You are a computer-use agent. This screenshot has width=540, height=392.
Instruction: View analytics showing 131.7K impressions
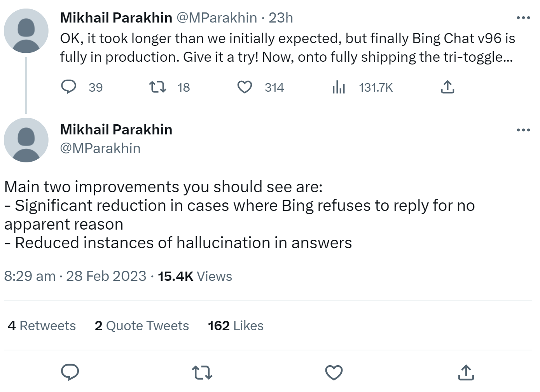point(339,87)
